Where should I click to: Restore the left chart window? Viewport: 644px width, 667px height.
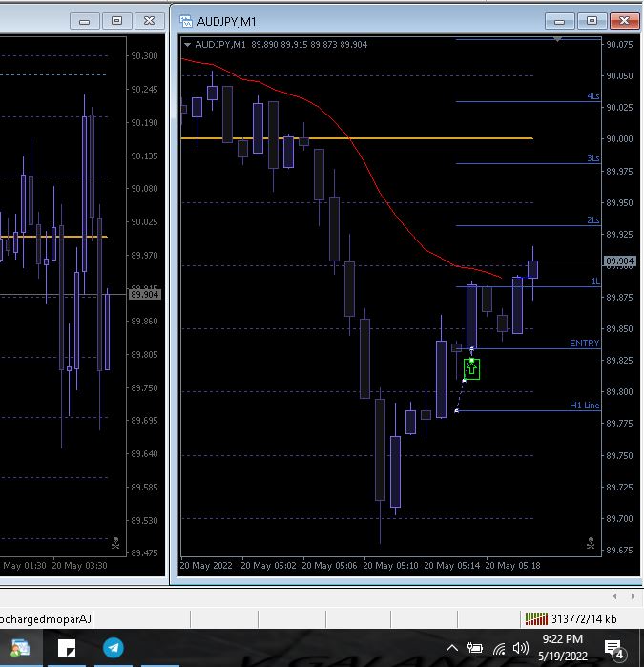[117, 21]
